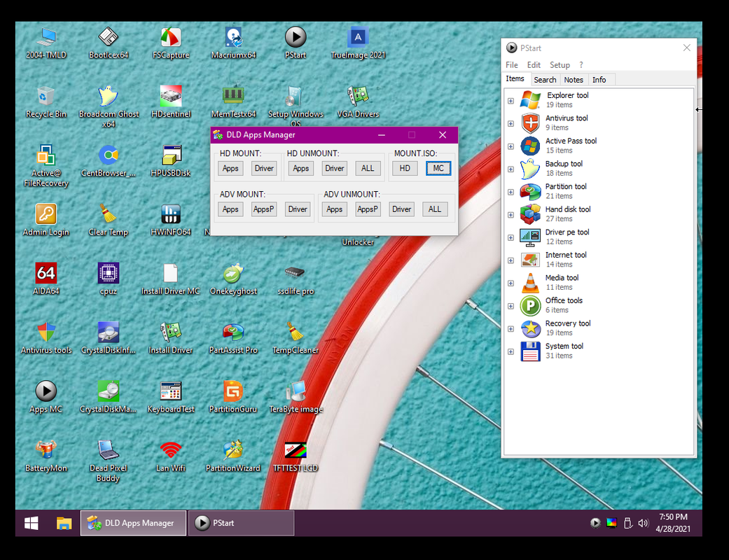Open the PStart Edit menu
Image resolution: width=729 pixels, height=560 pixels.
point(534,65)
